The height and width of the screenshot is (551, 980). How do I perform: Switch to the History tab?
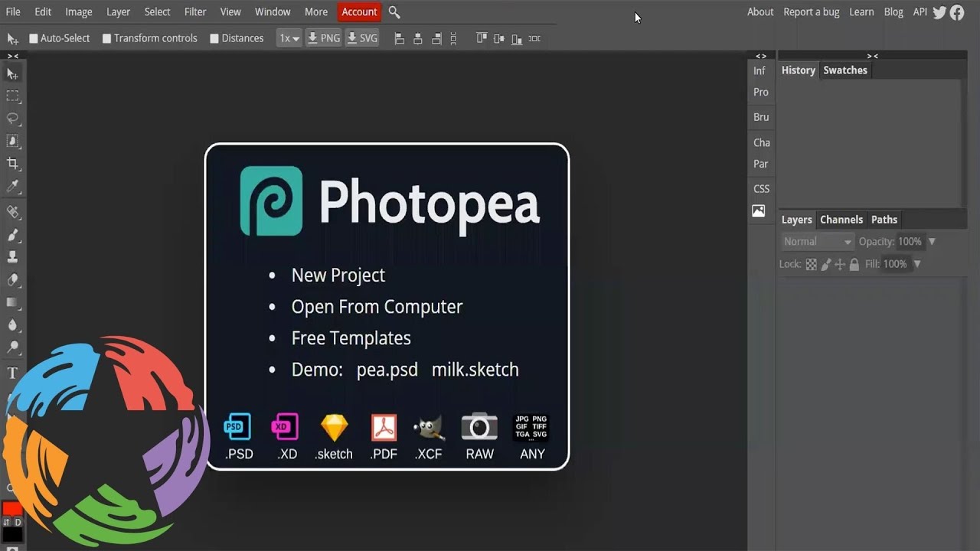(798, 70)
